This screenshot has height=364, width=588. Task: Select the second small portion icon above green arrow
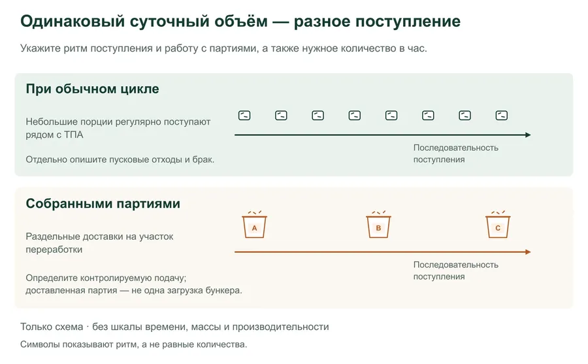(x=281, y=115)
